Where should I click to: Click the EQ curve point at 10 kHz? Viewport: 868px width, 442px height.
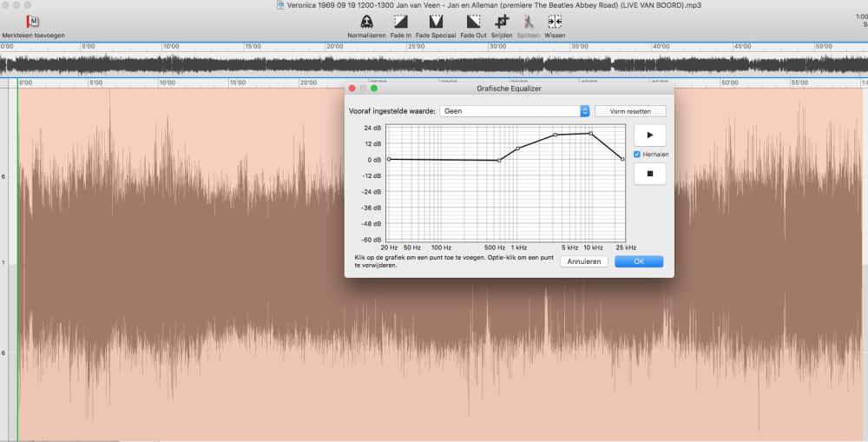click(x=590, y=133)
